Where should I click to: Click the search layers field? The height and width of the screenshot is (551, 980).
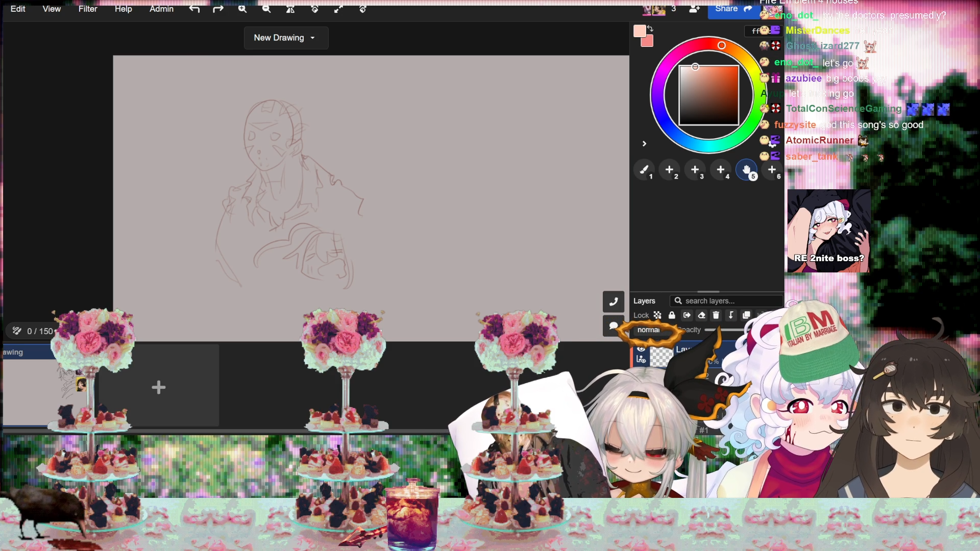click(727, 301)
